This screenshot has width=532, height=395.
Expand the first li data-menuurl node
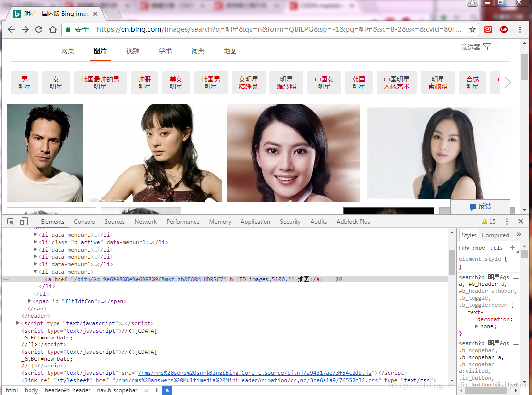click(x=35, y=235)
